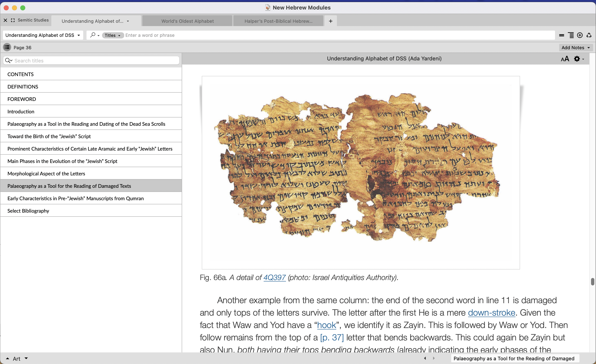
Task: Click the full-screen corners workspace icon
Action: pos(13,20)
